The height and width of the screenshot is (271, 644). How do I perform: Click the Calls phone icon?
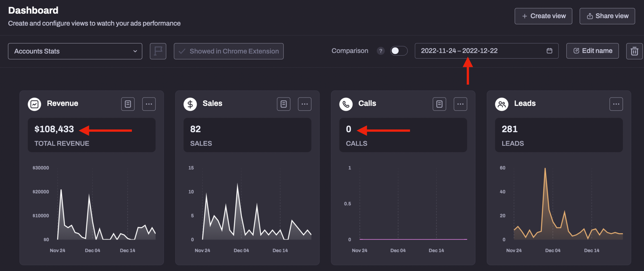[x=346, y=104]
